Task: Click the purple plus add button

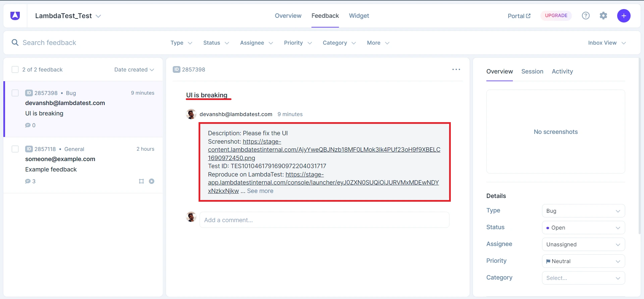Action: pos(624,16)
